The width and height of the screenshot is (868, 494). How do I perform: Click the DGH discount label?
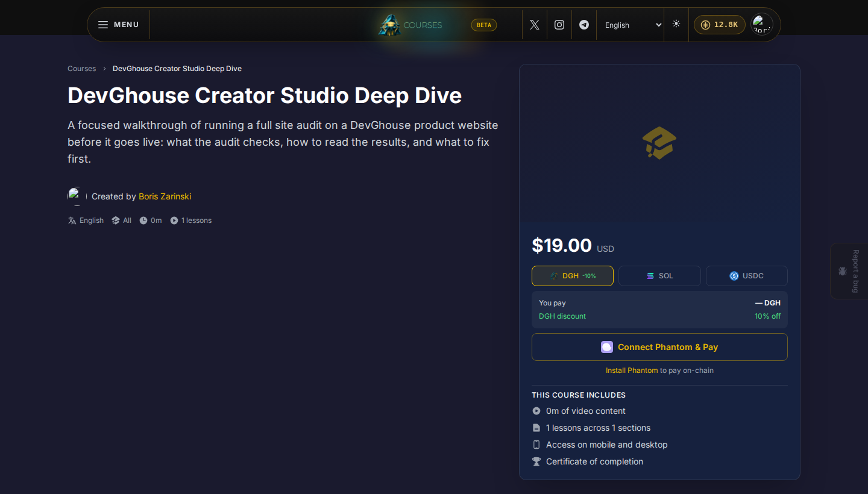tap(562, 316)
